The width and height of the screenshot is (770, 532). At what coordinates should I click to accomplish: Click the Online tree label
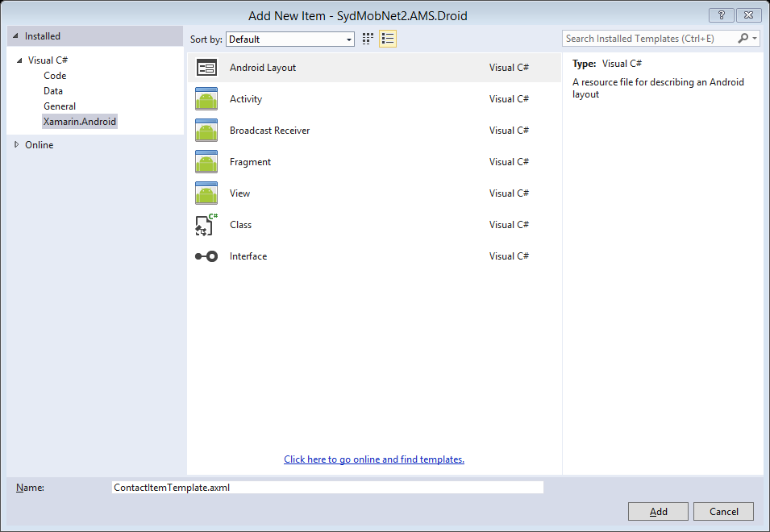click(x=40, y=145)
